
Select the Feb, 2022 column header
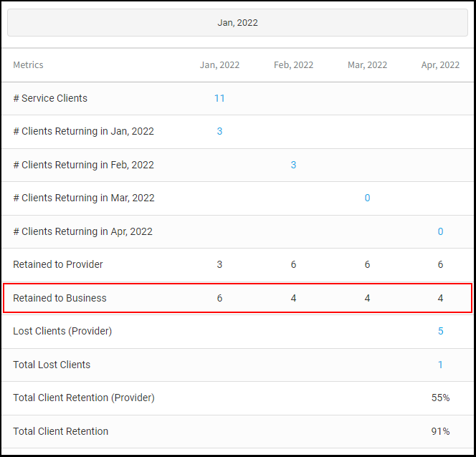pyautogui.click(x=293, y=65)
